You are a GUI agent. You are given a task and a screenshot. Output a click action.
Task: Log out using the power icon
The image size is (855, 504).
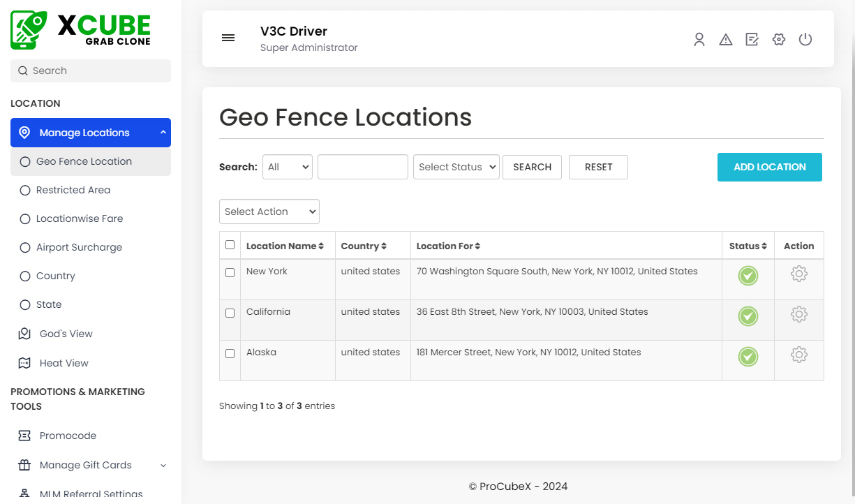(805, 39)
